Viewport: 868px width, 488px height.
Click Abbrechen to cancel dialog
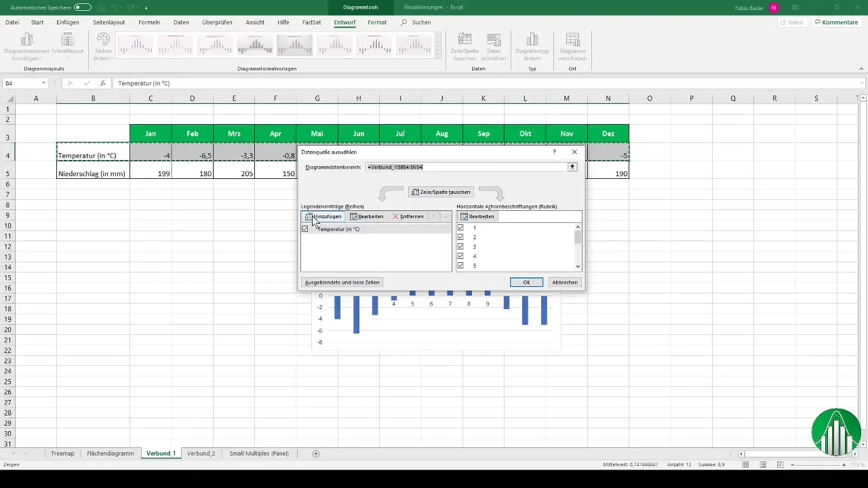point(565,282)
